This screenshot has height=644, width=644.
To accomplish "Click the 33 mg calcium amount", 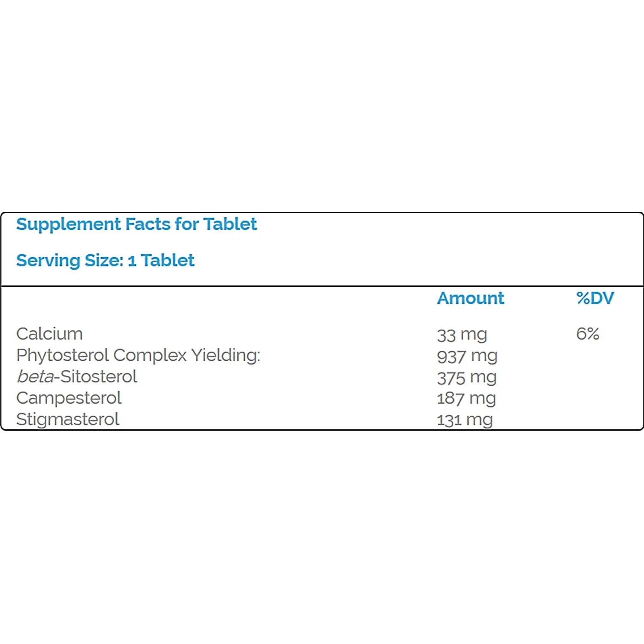I will click(462, 334).
